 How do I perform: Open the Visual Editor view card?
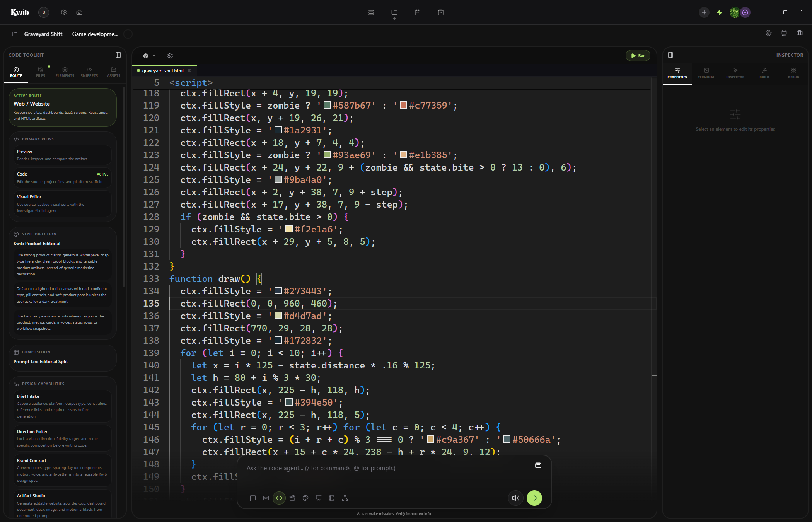pos(63,203)
